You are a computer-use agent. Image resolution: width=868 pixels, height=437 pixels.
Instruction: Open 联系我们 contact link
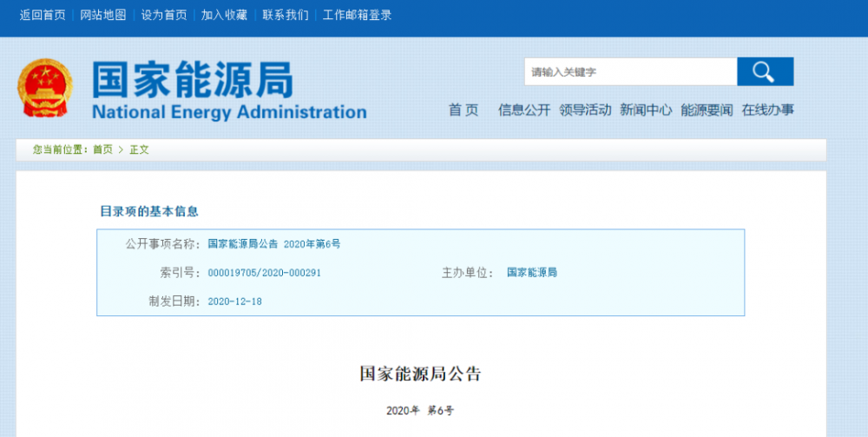coord(285,15)
